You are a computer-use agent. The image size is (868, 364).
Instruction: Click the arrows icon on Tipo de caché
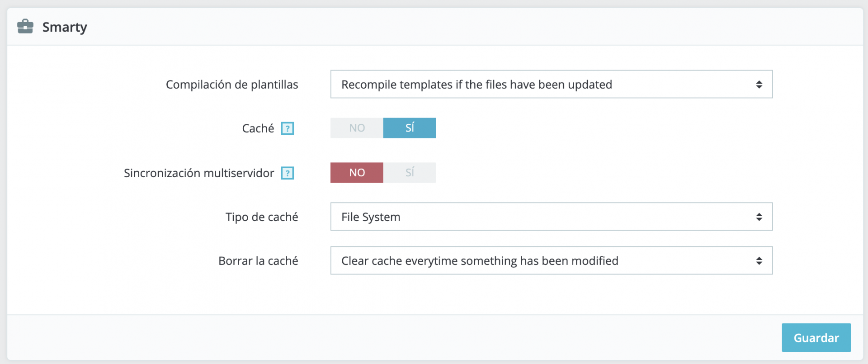[759, 217]
